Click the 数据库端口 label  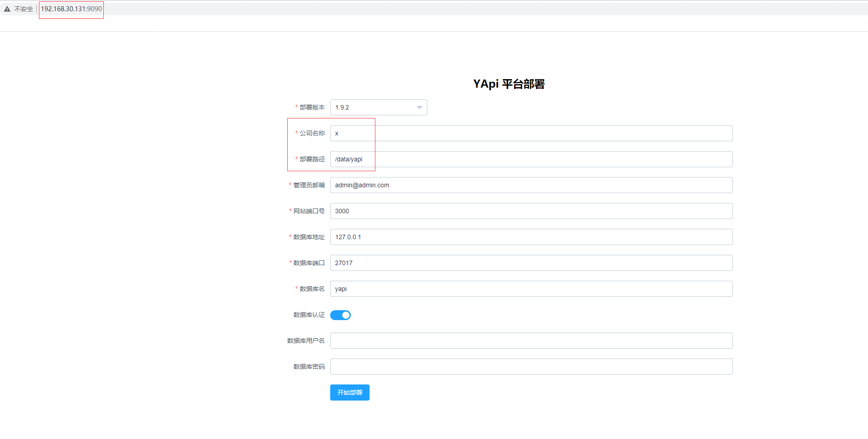(309, 263)
